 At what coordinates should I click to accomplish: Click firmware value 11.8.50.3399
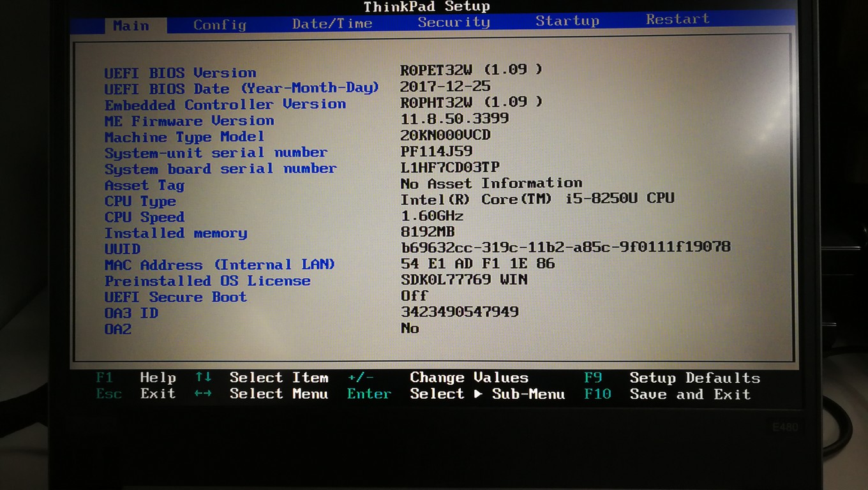point(454,119)
